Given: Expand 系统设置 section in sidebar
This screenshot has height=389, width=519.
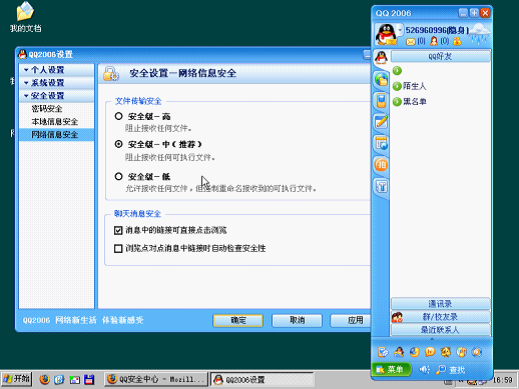Looking at the screenshot, I should click(57, 83).
